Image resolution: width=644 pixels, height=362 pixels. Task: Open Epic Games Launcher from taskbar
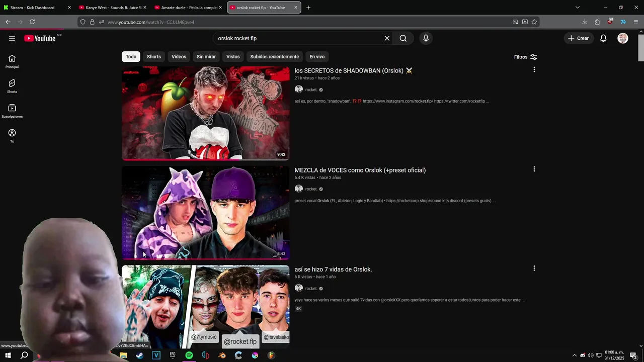[173, 355]
